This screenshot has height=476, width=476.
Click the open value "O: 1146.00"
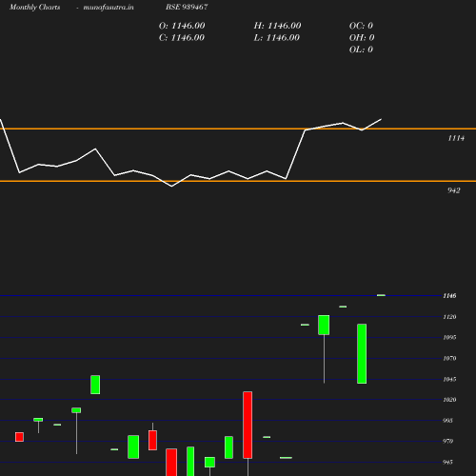[x=182, y=26]
